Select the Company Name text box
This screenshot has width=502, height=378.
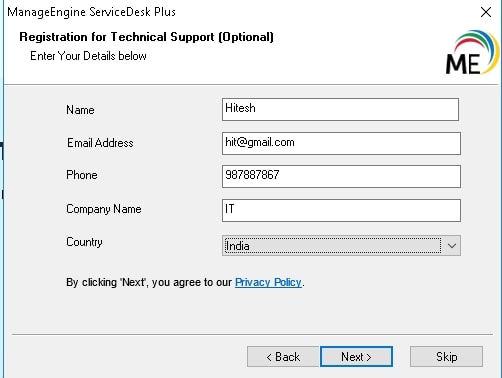click(341, 210)
